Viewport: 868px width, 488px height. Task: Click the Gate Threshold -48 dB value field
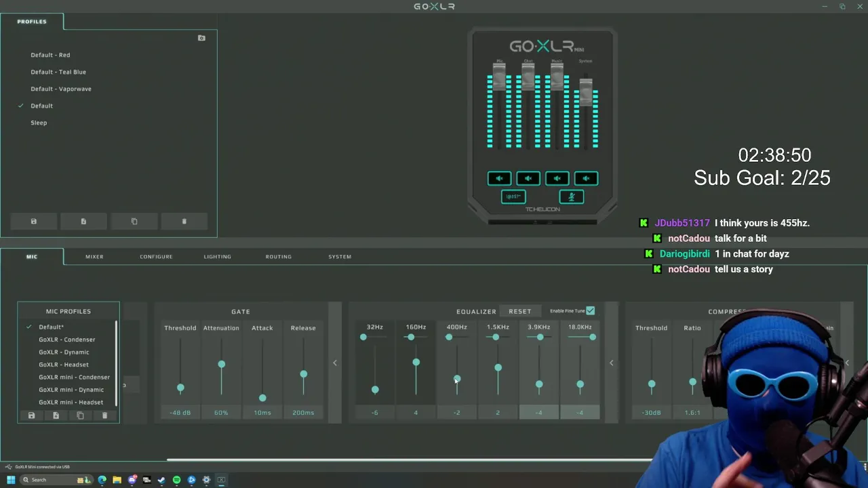coord(180,413)
